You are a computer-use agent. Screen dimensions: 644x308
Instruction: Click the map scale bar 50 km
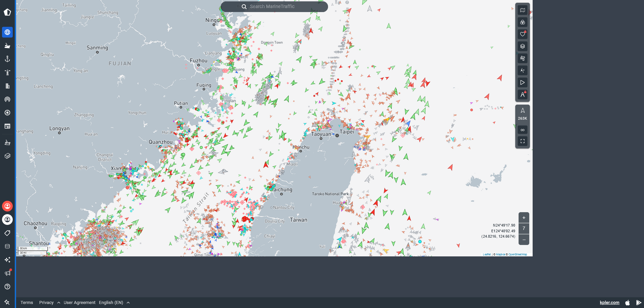tap(33, 248)
